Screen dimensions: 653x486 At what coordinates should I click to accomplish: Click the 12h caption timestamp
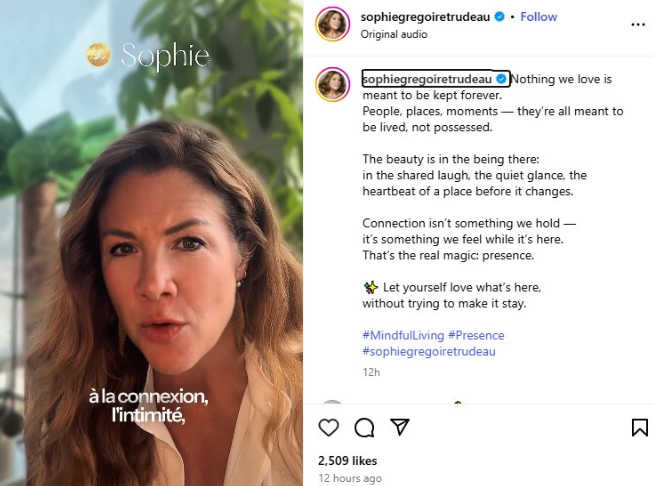tap(369, 371)
